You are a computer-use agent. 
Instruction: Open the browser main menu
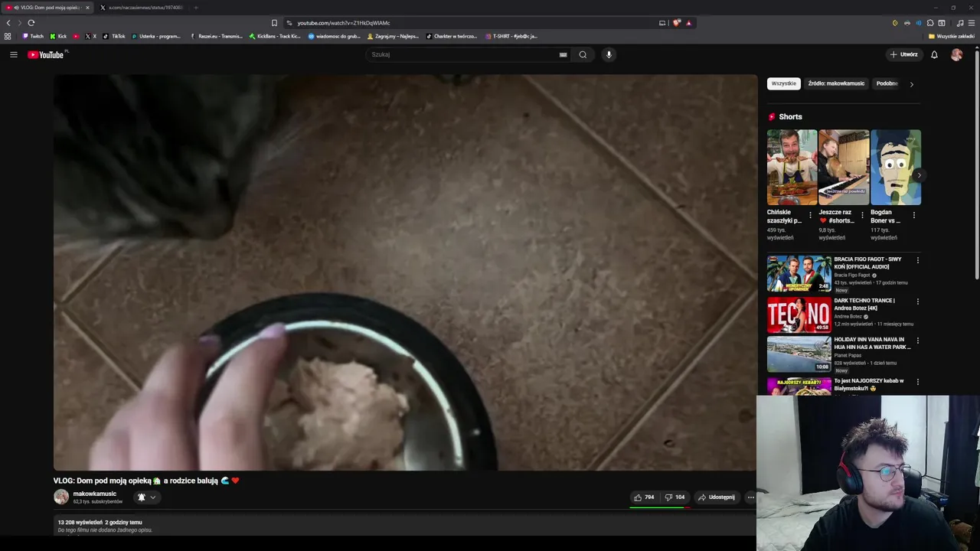point(972,23)
